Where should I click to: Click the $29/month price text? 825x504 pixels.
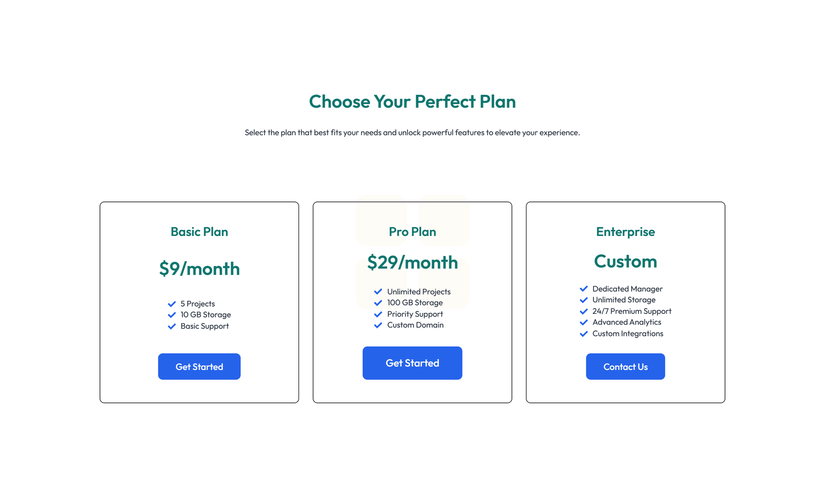[x=412, y=262]
